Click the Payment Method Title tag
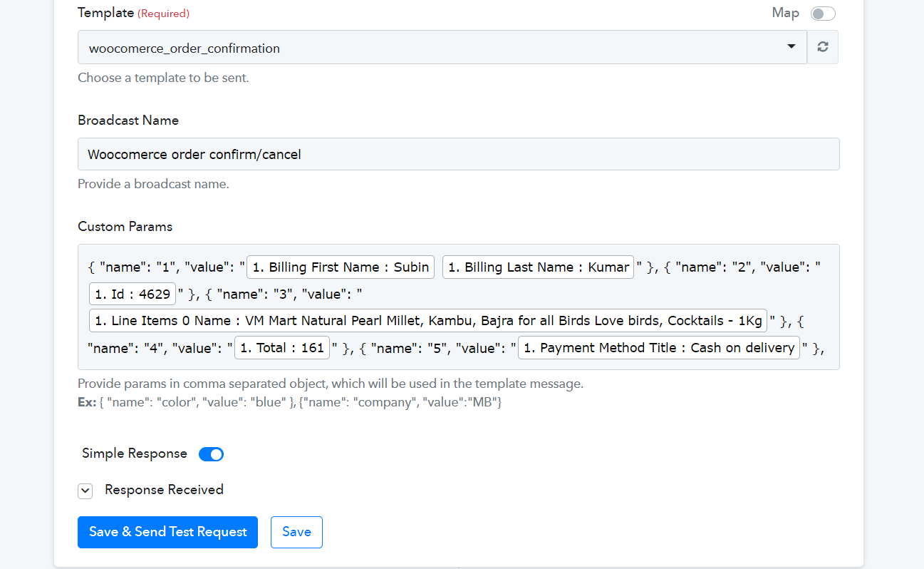Image resolution: width=924 pixels, height=569 pixels. (659, 348)
